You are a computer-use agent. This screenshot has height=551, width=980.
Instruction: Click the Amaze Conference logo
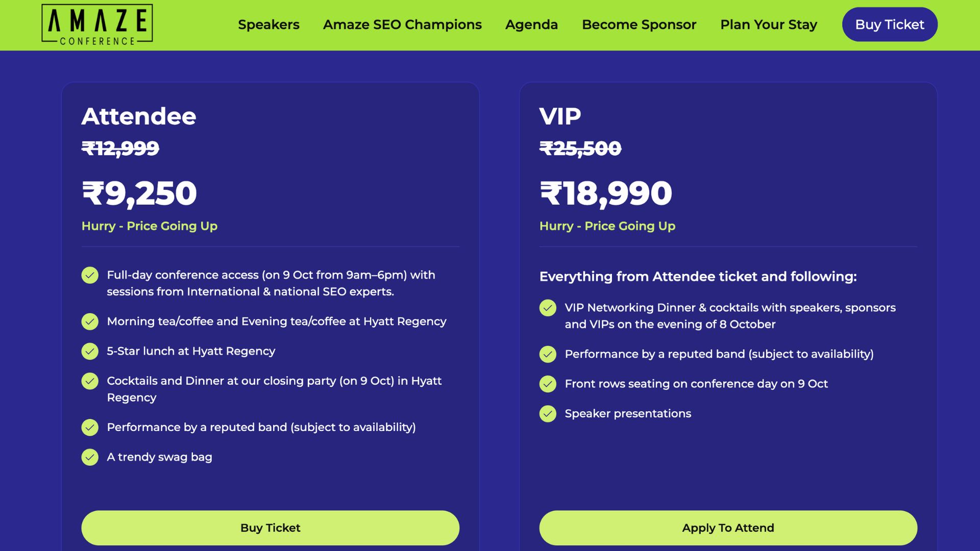tap(97, 24)
